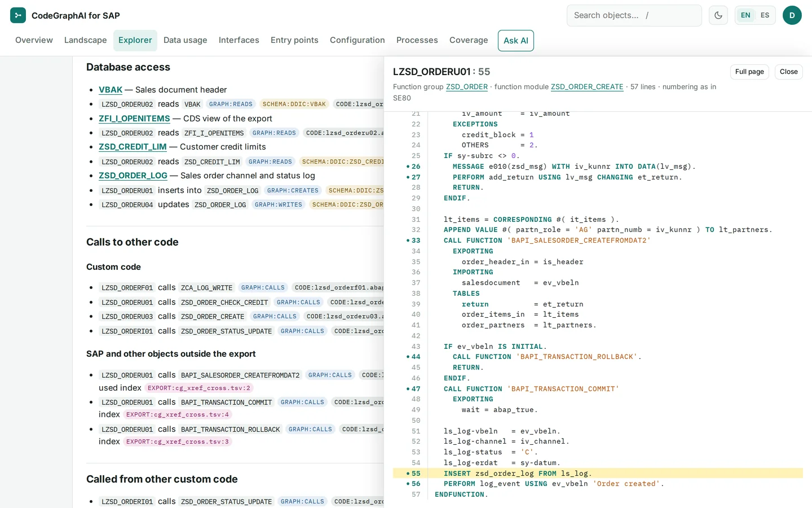
Task: Open function group ZSD_ORDER link
Action: tap(466, 87)
